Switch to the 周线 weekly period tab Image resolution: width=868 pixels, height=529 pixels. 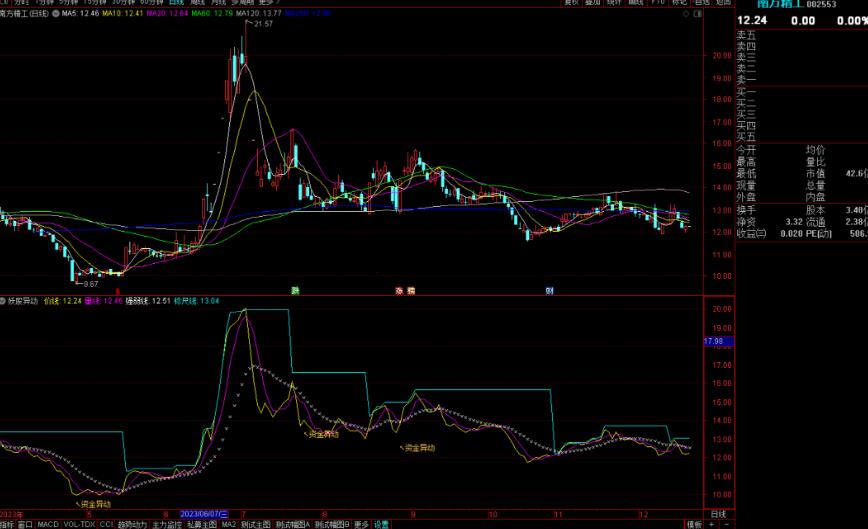pos(198,2)
